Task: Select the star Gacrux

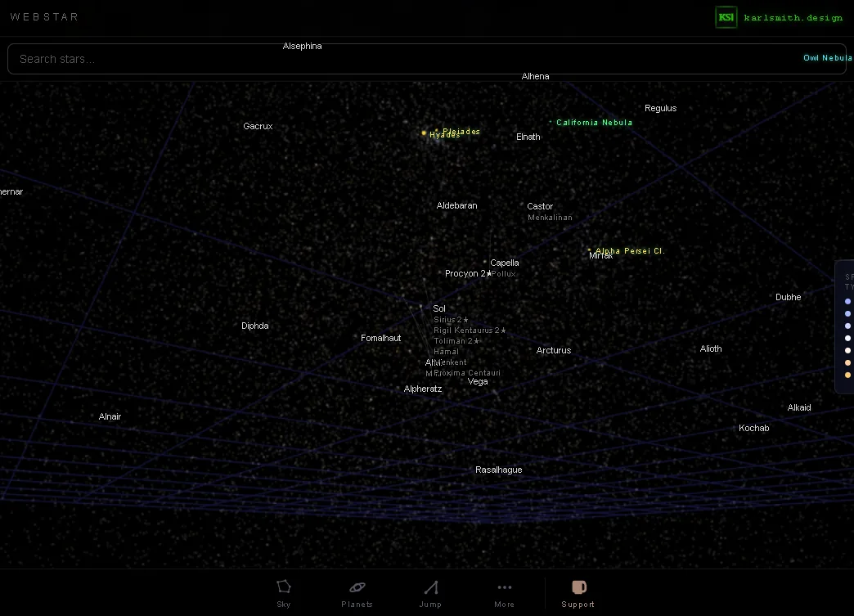Action: click(258, 126)
